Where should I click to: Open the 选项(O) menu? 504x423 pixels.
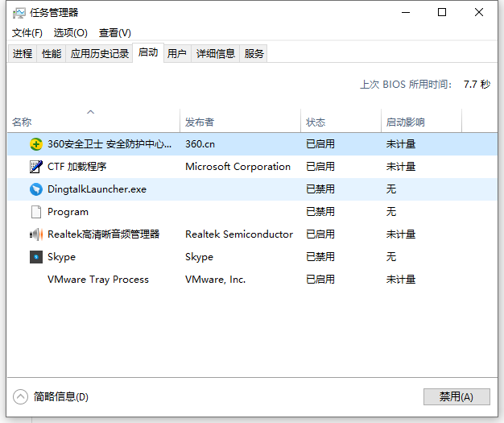coord(70,33)
